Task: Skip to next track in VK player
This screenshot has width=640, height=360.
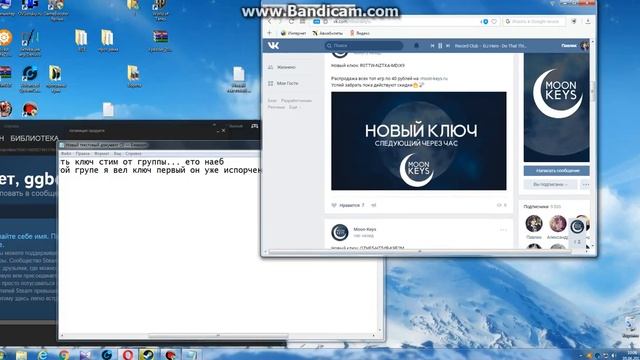Action: 448,46
